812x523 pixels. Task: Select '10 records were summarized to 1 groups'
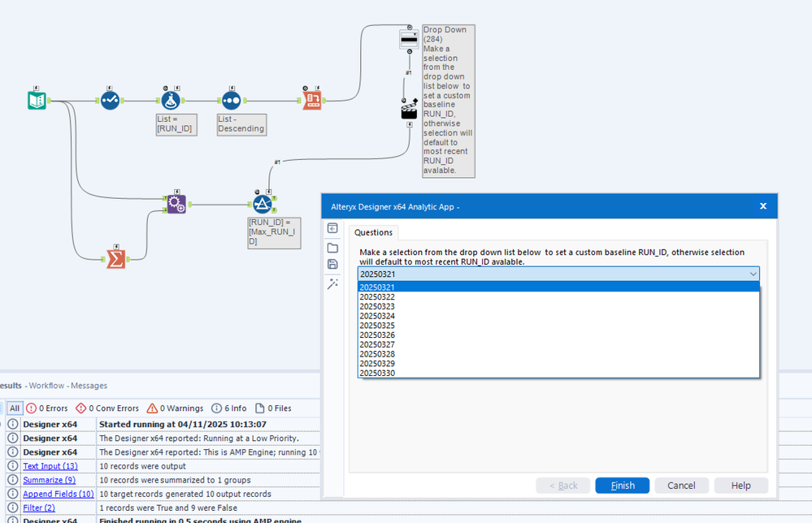click(x=175, y=480)
